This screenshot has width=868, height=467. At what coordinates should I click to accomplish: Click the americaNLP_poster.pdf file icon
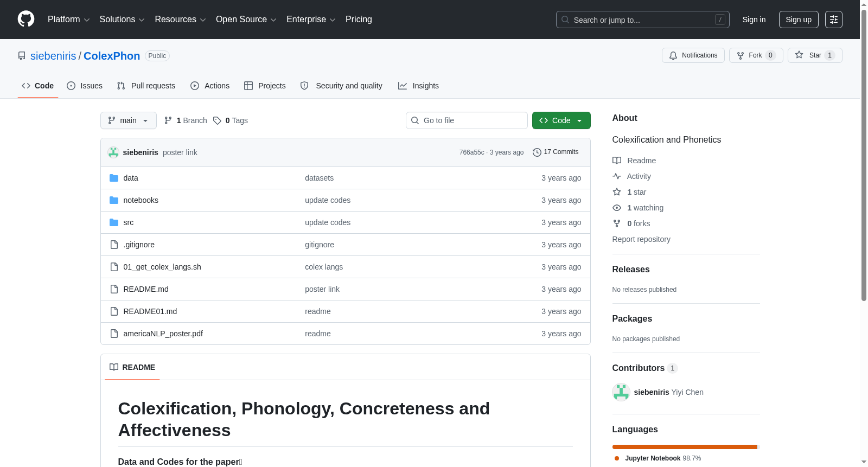[x=114, y=334]
